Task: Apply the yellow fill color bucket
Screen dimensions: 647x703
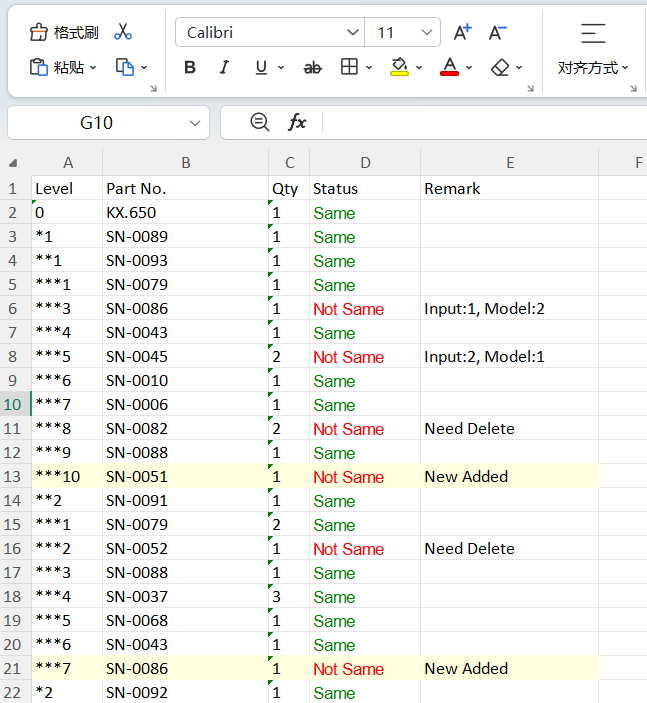Action: tap(399, 67)
